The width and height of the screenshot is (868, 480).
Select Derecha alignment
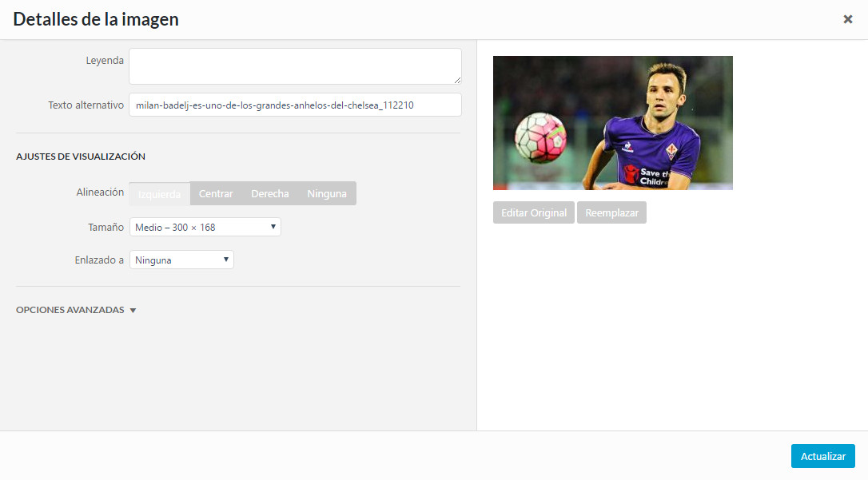pos(269,193)
